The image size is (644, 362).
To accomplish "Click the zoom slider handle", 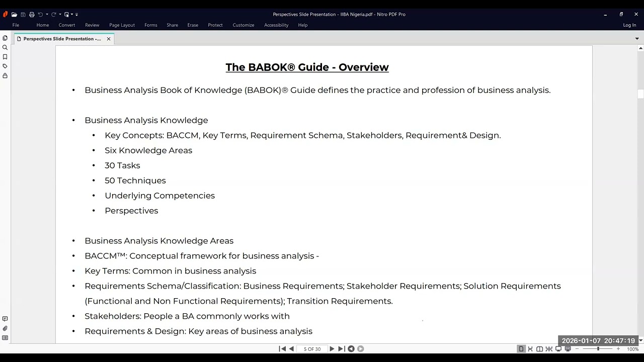I will coord(598,349).
